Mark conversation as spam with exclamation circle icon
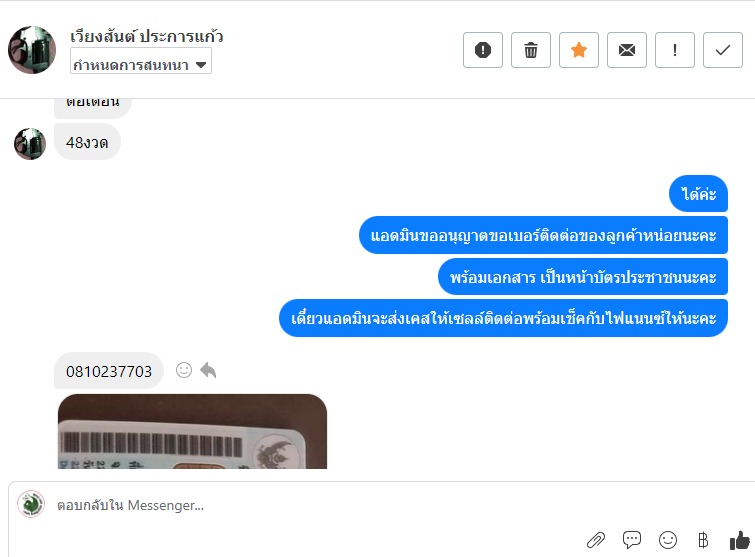 [482, 50]
